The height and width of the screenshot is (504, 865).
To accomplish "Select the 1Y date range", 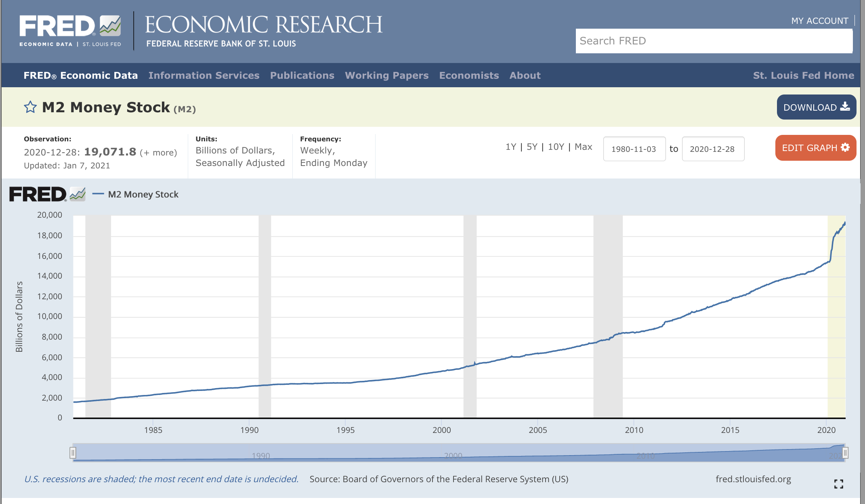I will pyautogui.click(x=510, y=147).
